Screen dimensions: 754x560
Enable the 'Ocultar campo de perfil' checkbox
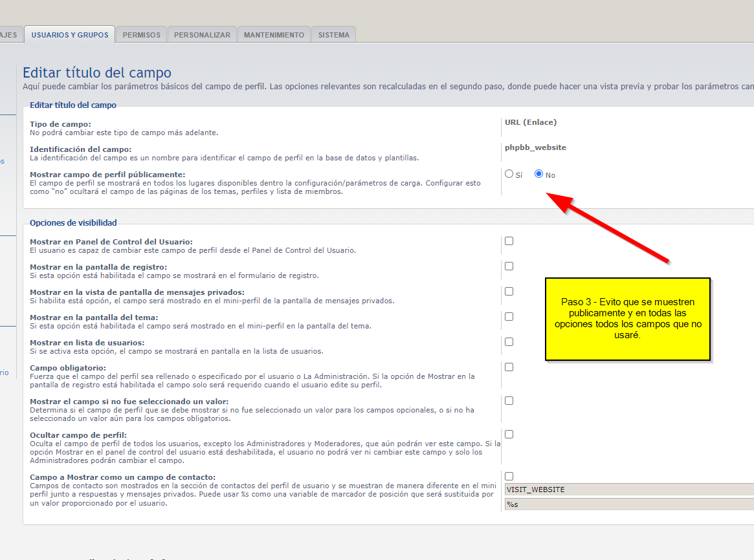tap(509, 435)
